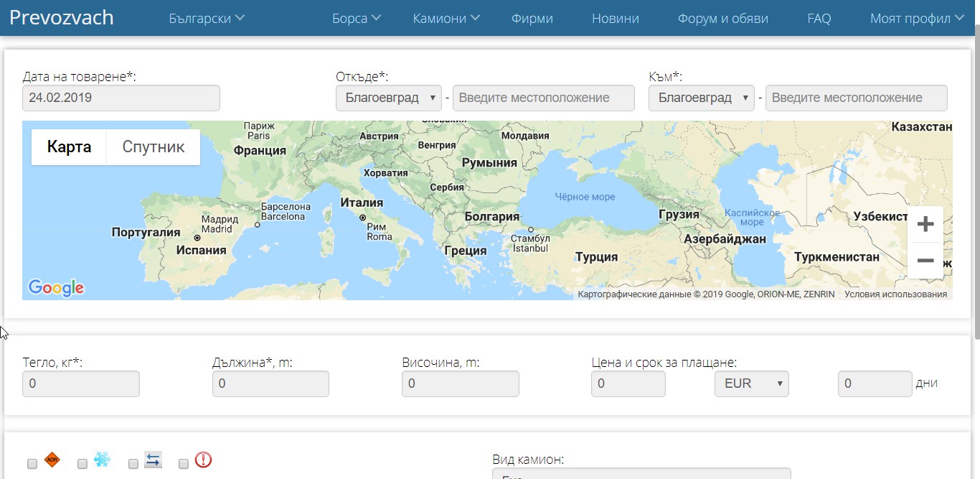Go to Новини in the navbar
This screenshot has height=479, width=980.
(616, 19)
